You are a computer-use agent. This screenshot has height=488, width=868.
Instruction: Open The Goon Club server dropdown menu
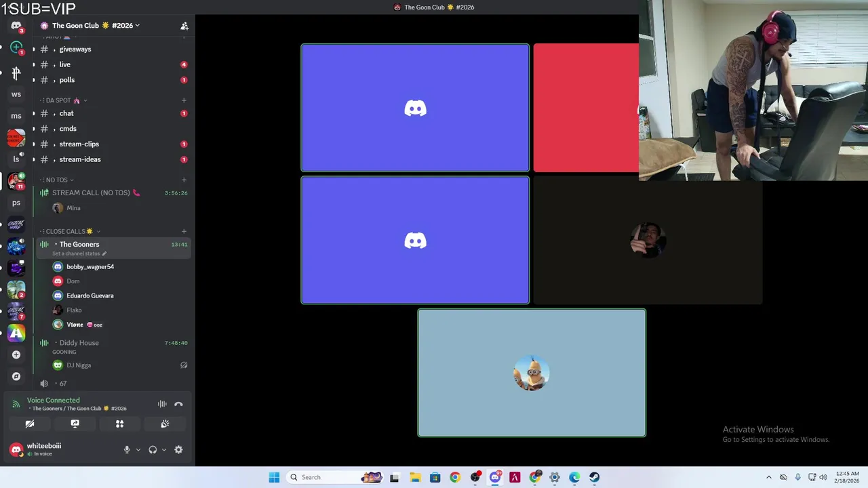pyautogui.click(x=96, y=26)
